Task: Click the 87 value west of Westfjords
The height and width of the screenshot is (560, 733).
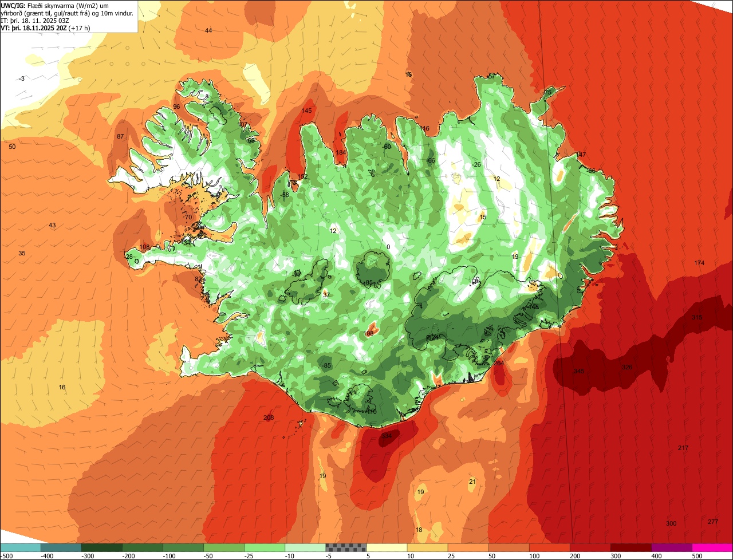Action: [x=120, y=136]
